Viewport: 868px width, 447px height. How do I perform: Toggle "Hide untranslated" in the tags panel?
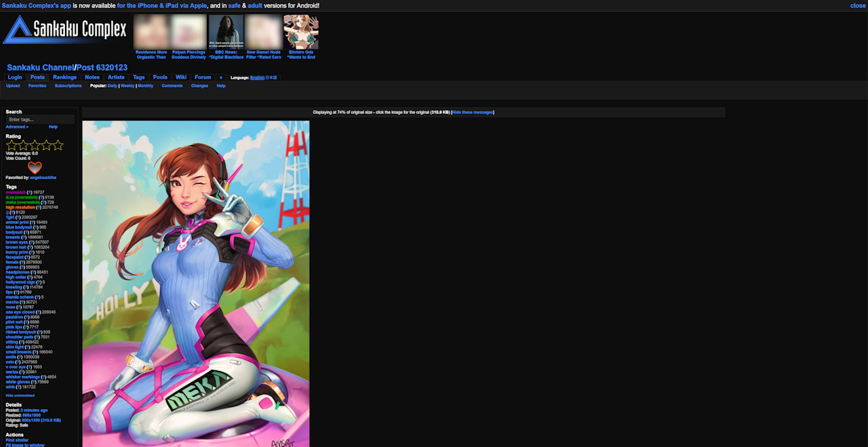[19, 395]
